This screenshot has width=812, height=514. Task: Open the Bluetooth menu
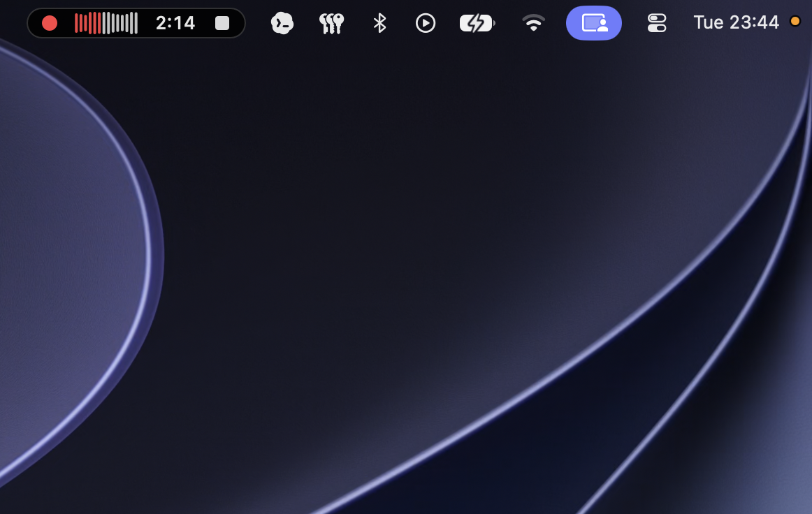379,23
